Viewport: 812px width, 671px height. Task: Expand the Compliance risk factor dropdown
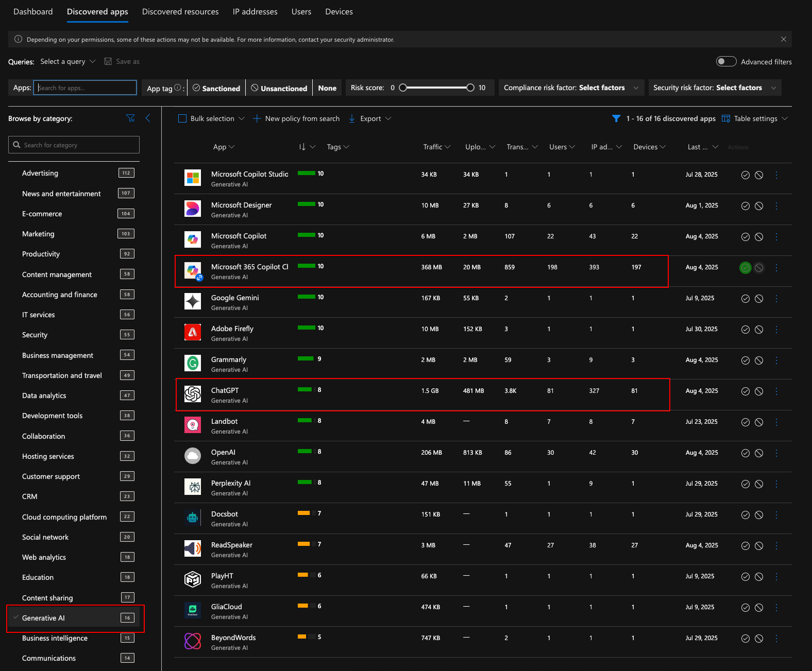pos(571,88)
